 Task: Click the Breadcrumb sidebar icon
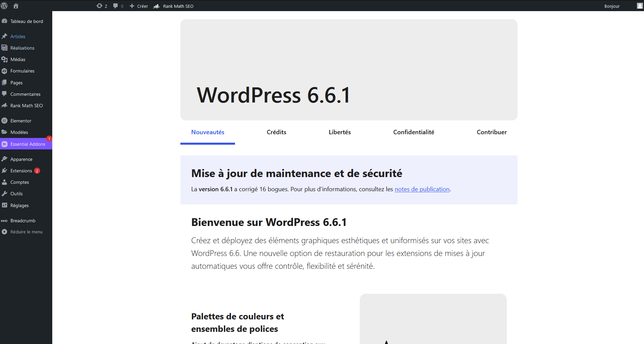[4, 221]
